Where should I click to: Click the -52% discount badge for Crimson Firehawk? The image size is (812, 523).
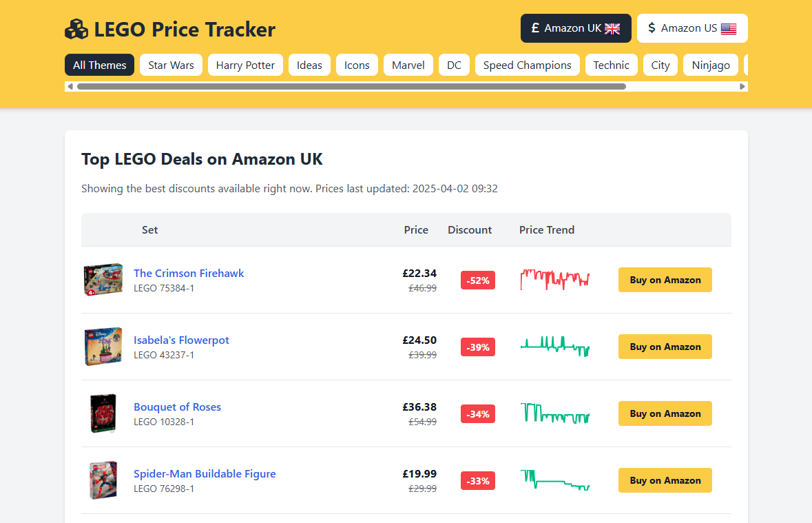coord(477,280)
